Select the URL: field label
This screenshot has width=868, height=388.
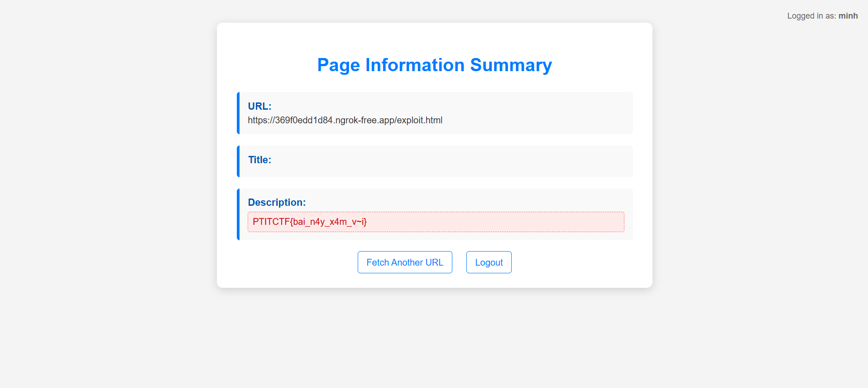click(x=259, y=106)
